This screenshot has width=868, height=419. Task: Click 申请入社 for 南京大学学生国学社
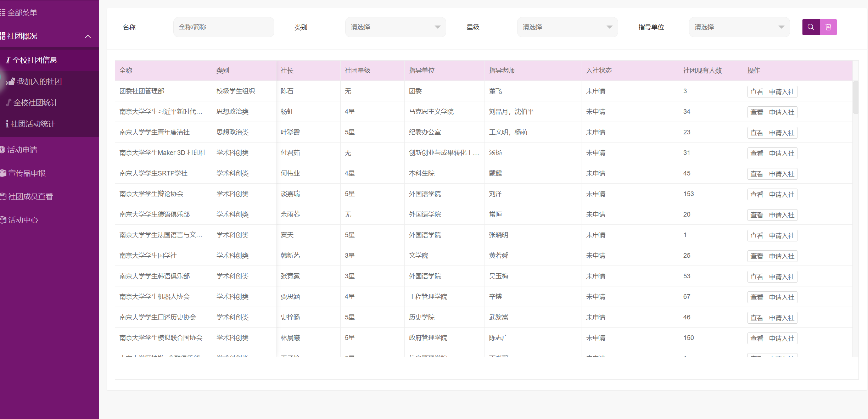[x=782, y=256]
